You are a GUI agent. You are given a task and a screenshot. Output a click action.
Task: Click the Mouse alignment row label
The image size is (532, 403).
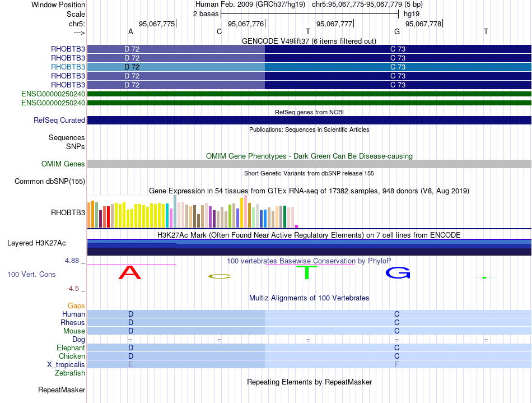[74, 331]
